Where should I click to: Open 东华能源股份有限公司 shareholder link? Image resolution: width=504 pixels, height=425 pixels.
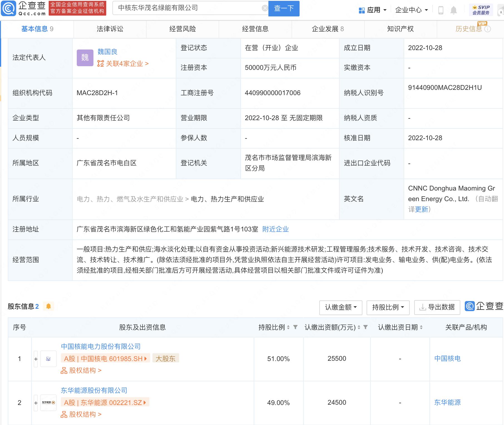coord(94,391)
